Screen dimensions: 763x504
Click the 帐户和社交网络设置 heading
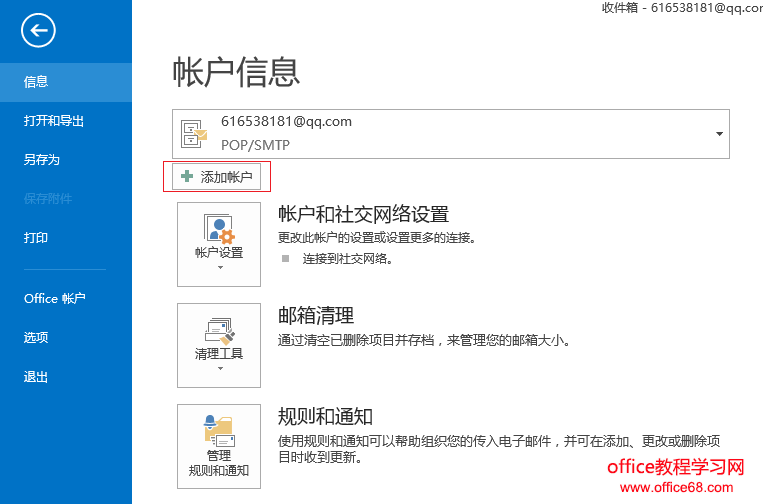[x=363, y=214]
